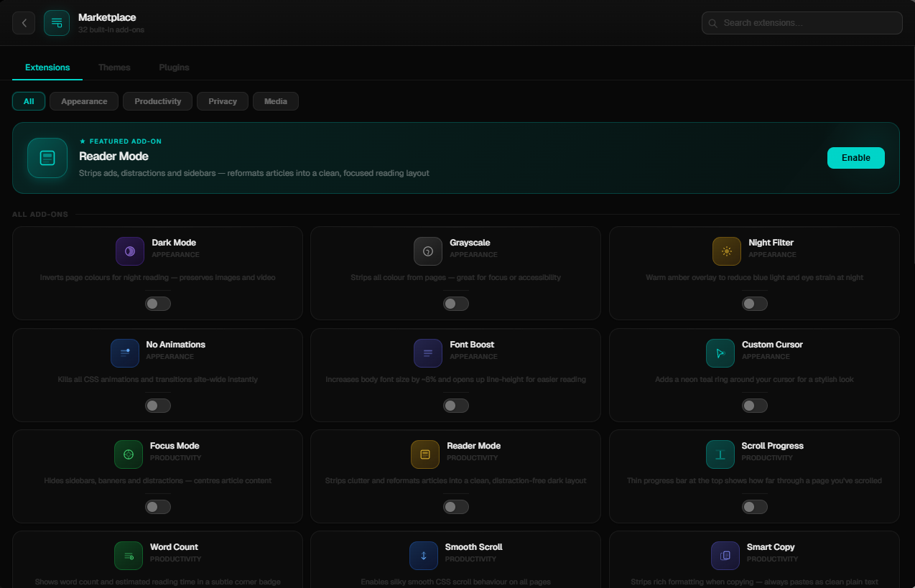Image resolution: width=915 pixels, height=588 pixels.
Task: Select the Productivity filter chip
Action: (x=157, y=101)
